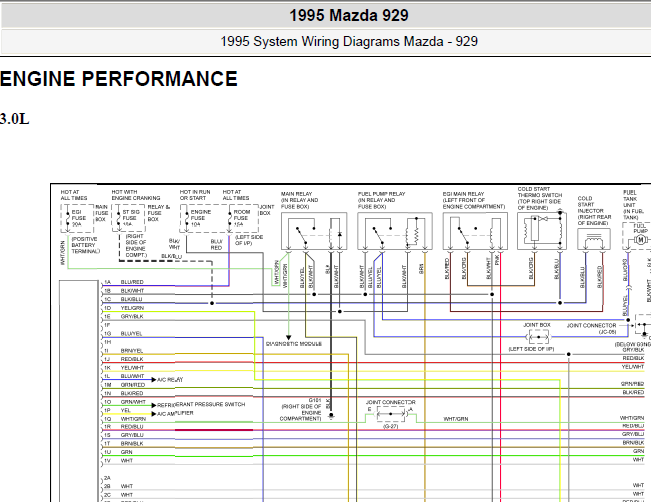
Task: Click the '3.0L' engine size heading
Action: [x=15, y=119]
